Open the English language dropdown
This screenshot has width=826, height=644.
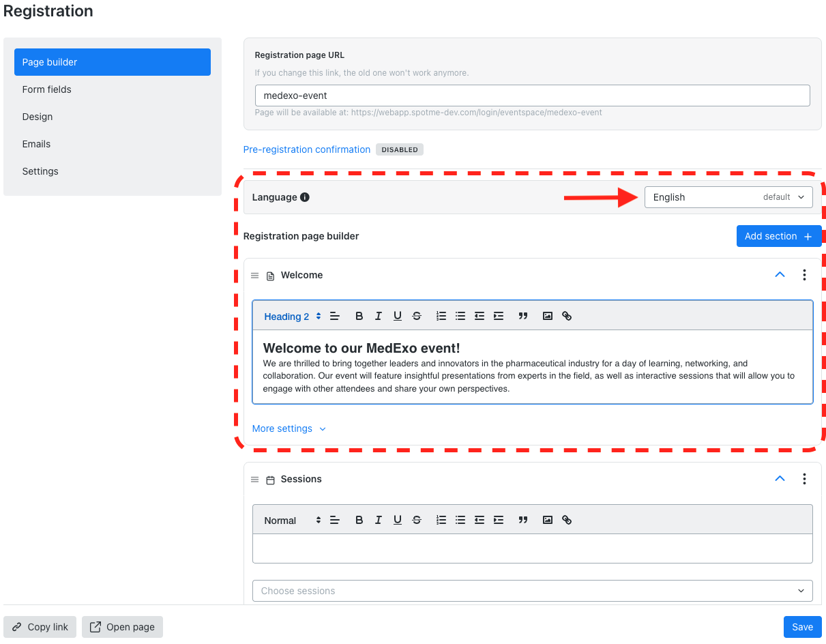(728, 197)
